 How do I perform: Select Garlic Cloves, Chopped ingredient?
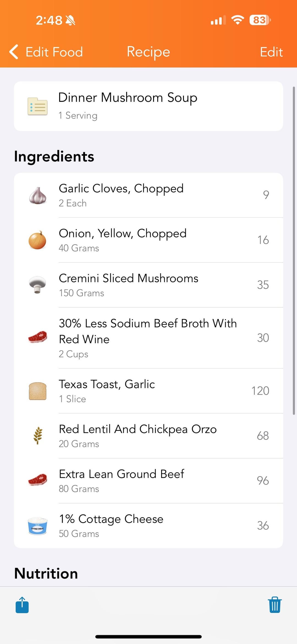(x=148, y=195)
